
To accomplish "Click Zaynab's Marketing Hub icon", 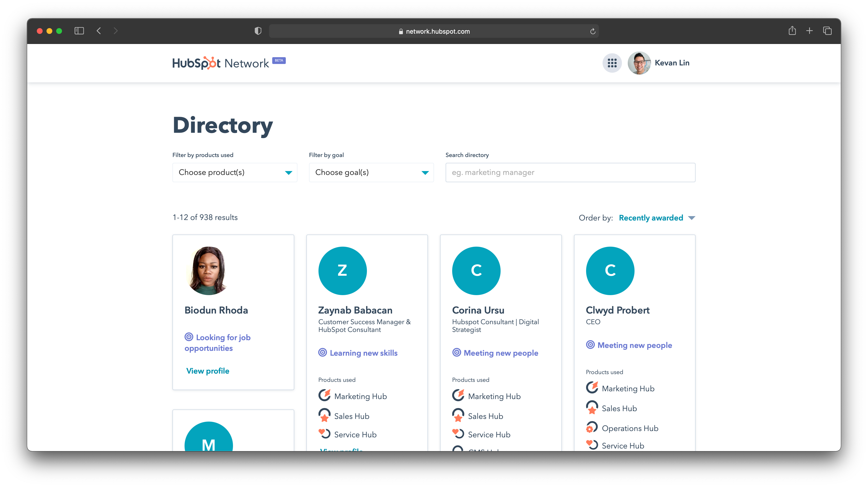I will 325,395.
